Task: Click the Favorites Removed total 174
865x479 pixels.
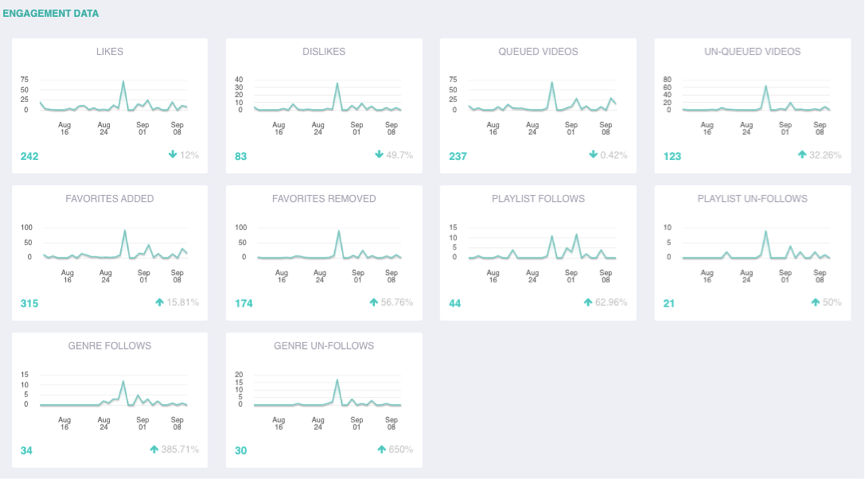Action: 244,304
